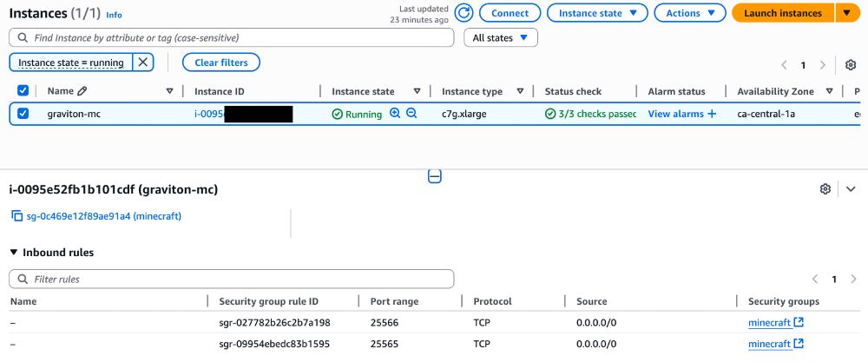Collapse details panel with chevron icon

click(x=851, y=188)
